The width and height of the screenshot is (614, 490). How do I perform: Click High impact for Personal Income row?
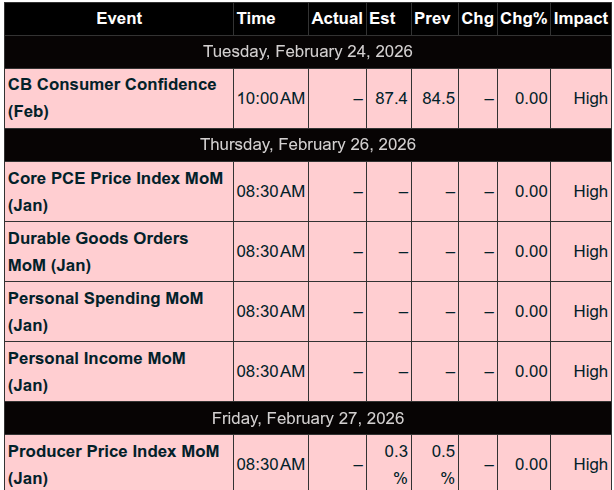point(590,371)
